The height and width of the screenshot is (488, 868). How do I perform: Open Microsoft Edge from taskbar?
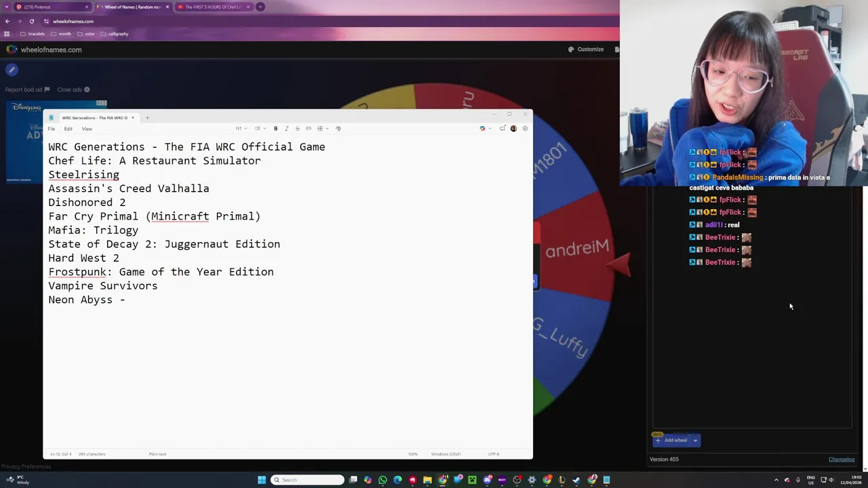click(397, 480)
